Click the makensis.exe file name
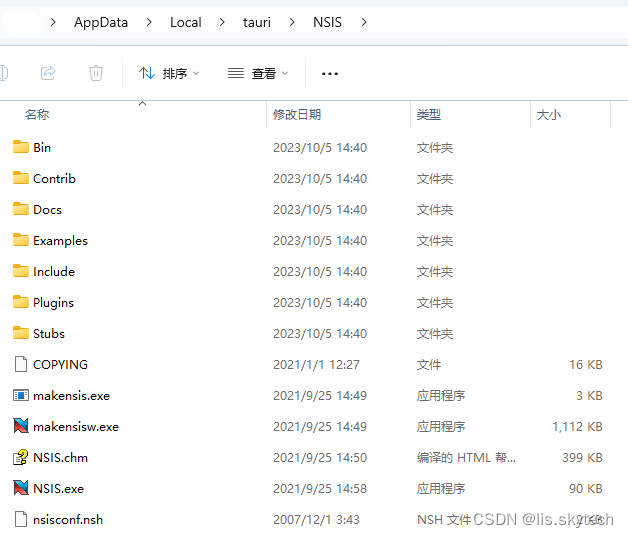Image resolution: width=628 pixels, height=538 pixels. [x=72, y=396]
